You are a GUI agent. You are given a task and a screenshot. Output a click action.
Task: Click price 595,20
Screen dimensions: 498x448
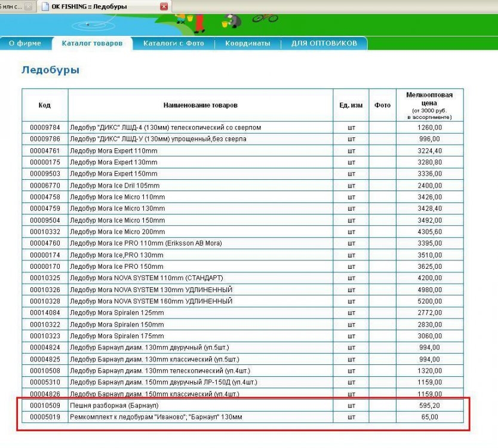pos(429,406)
